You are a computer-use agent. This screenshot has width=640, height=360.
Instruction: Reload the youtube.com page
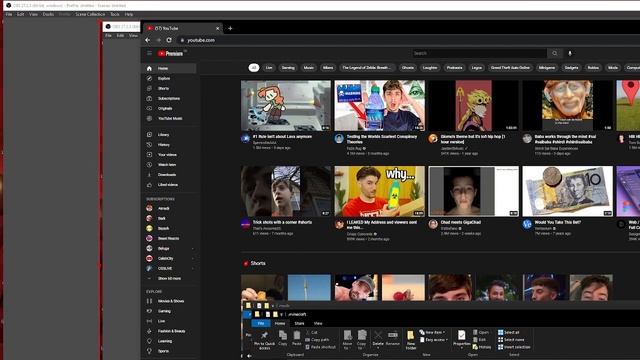click(x=169, y=40)
